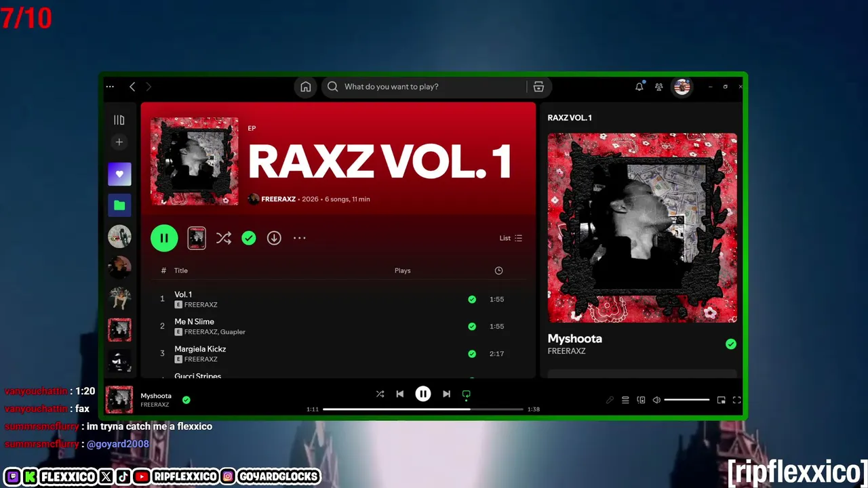This screenshot has width=868, height=488.
Task: Select the Plays column header
Action: pos(403,270)
